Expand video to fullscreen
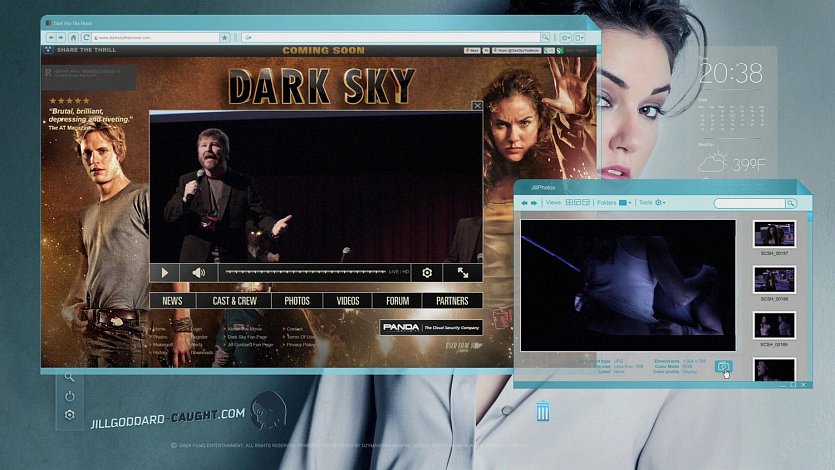 pos(463,272)
